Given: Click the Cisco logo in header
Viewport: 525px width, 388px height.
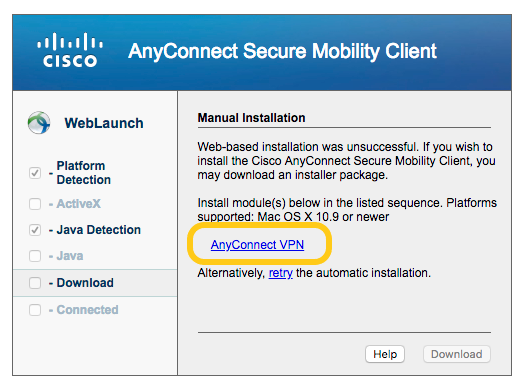Looking at the screenshot, I should (70, 50).
